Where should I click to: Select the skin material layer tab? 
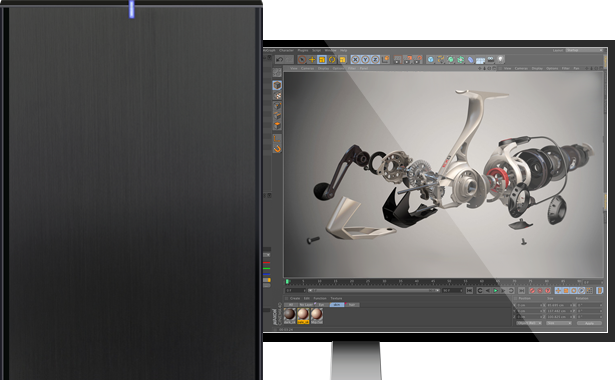337,305
